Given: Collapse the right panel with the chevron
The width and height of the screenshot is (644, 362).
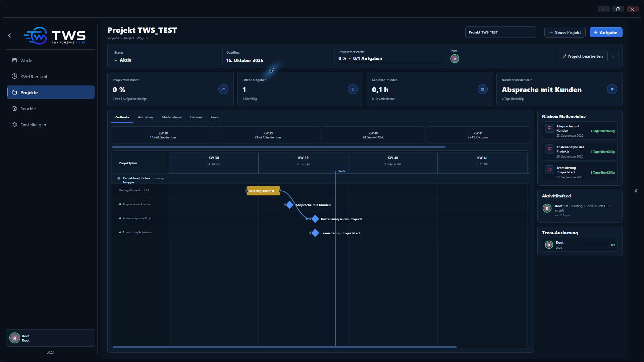Looking at the screenshot, I should coord(636,191).
